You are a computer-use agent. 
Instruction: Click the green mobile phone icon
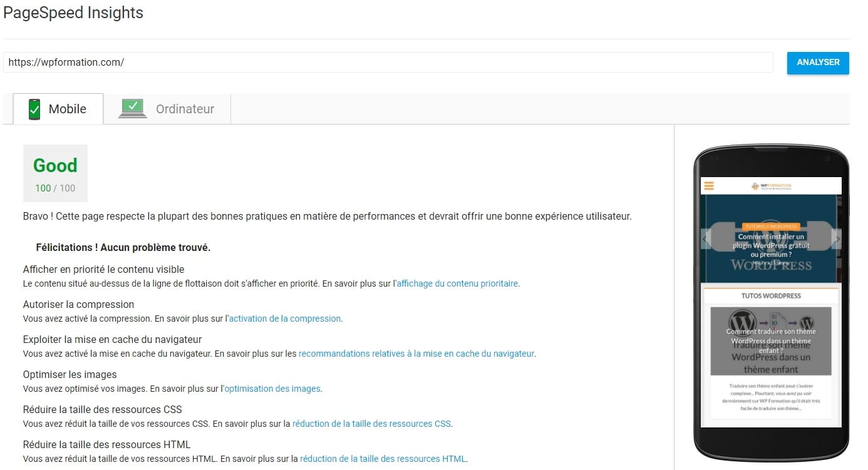point(34,109)
